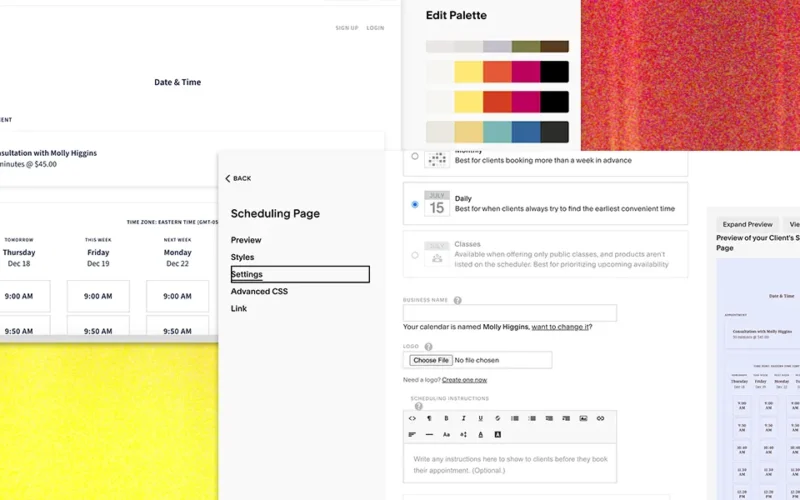Viewport: 800px width, 500px height.
Task: Click the Expand Preview button
Action: tap(747, 224)
